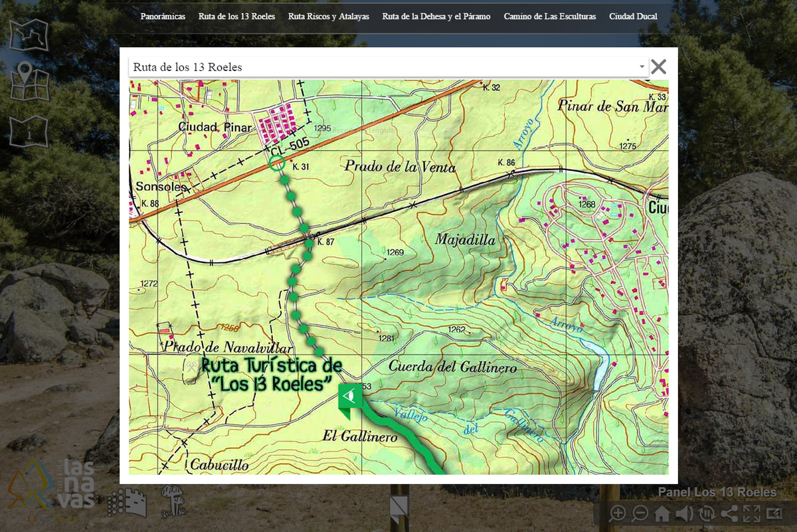Screen dimensions: 797x532
Task: Click the Ciudad Pinar map label
Action: click(x=215, y=127)
